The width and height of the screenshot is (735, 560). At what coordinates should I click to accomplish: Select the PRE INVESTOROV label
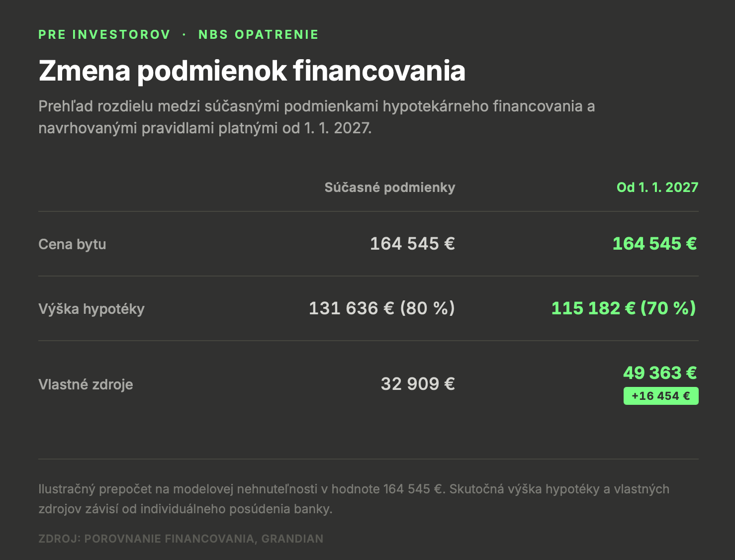tap(104, 34)
